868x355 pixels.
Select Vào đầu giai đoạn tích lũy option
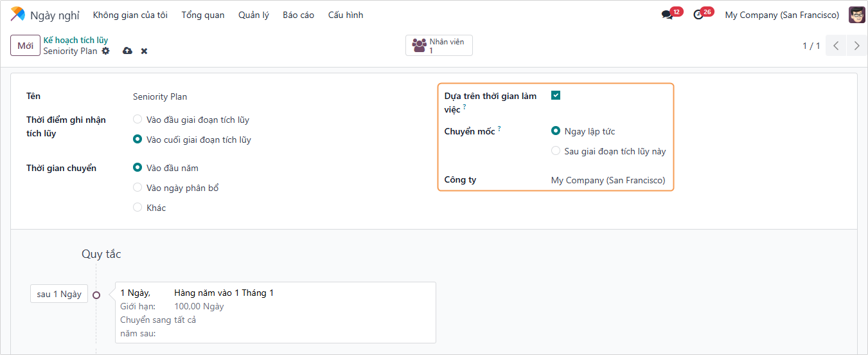137,120
